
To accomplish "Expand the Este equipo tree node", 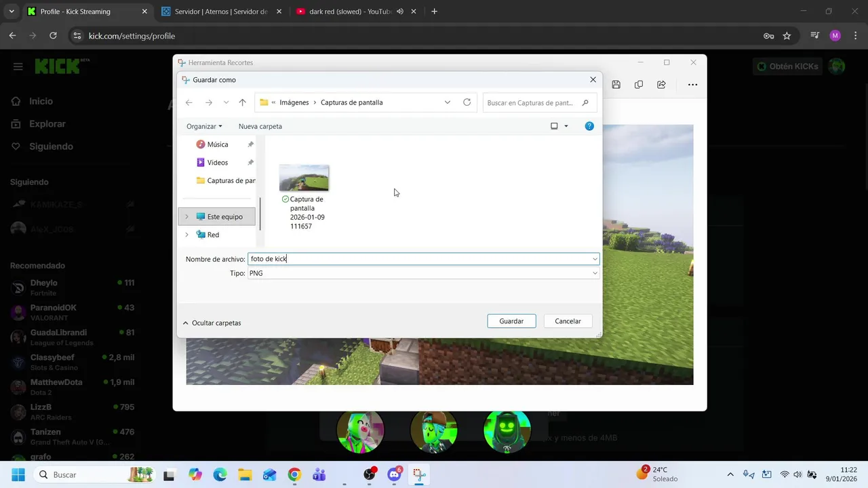I will coord(186,217).
